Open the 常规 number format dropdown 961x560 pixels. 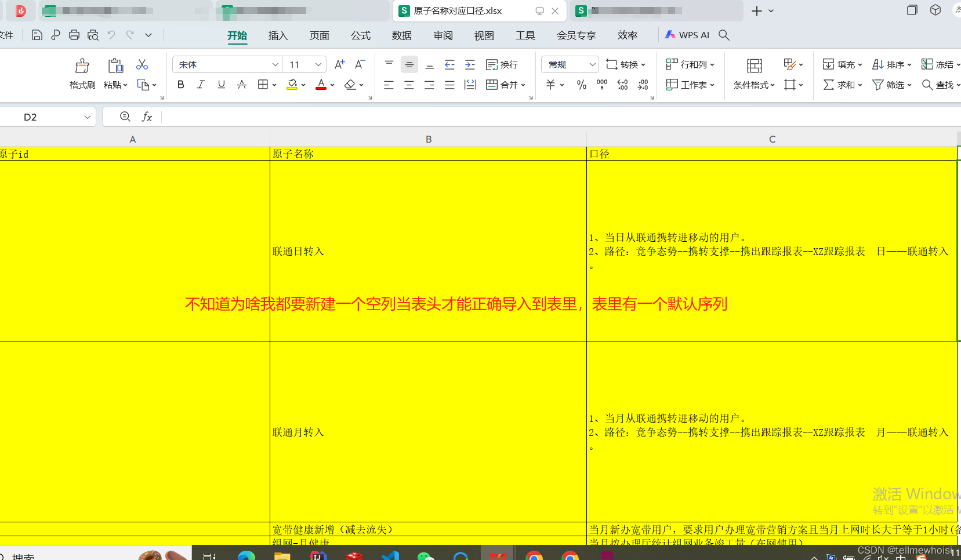(x=592, y=64)
